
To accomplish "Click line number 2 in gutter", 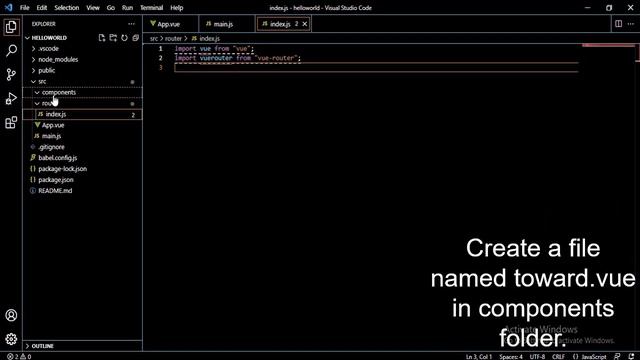I will pos(160,58).
